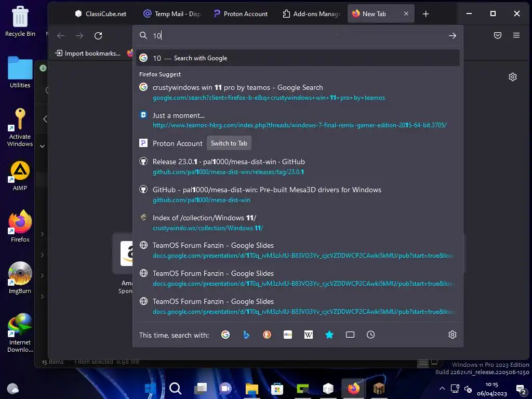Click the forward navigation arrow
Viewport: 532px width, 399px height.
(x=79, y=36)
